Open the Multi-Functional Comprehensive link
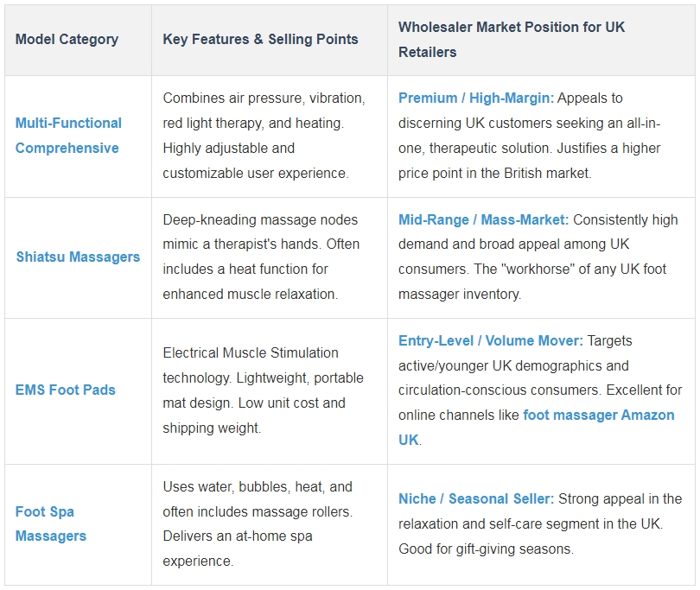The height and width of the screenshot is (590, 700). [x=68, y=136]
